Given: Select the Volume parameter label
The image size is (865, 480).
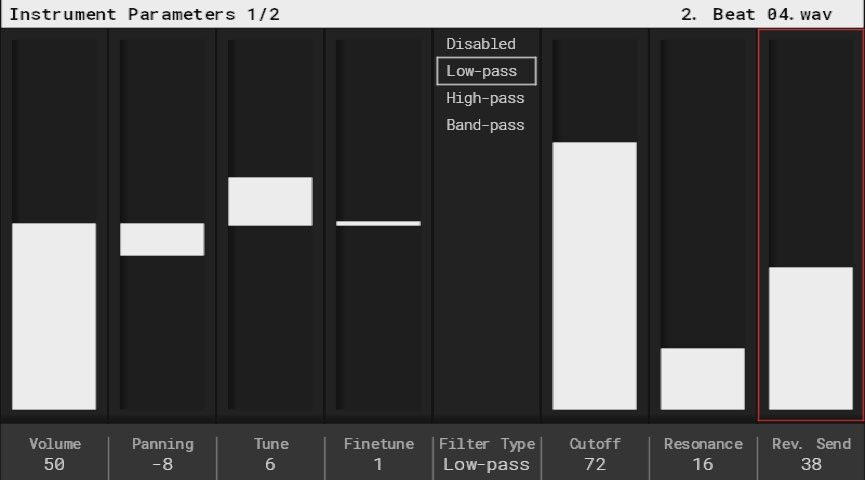Looking at the screenshot, I should click(x=55, y=444).
